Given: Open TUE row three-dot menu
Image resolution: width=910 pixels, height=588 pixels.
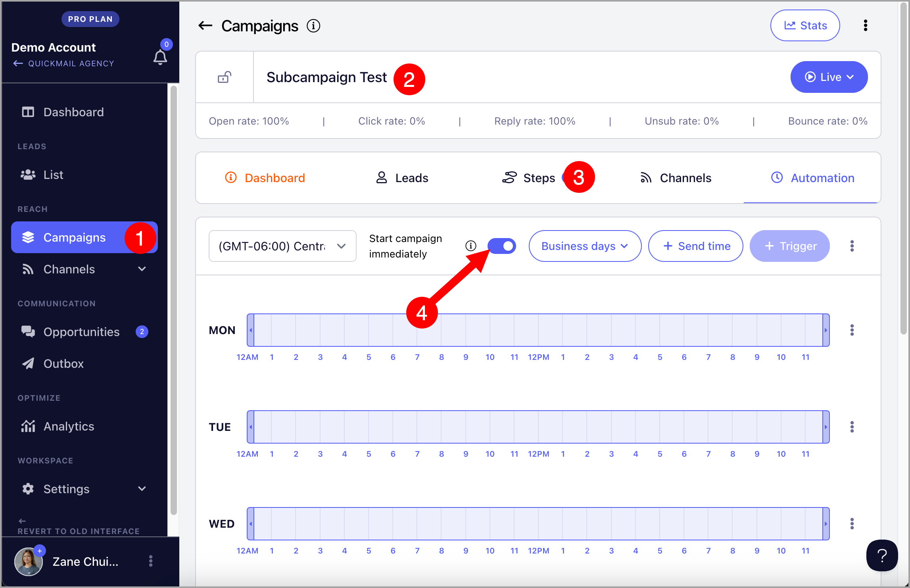Looking at the screenshot, I should point(852,427).
